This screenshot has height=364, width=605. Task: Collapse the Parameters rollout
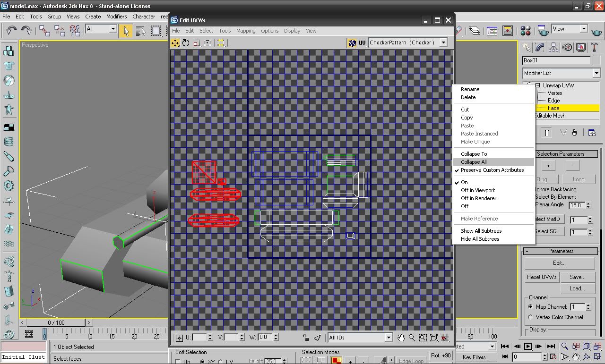pos(561,251)
